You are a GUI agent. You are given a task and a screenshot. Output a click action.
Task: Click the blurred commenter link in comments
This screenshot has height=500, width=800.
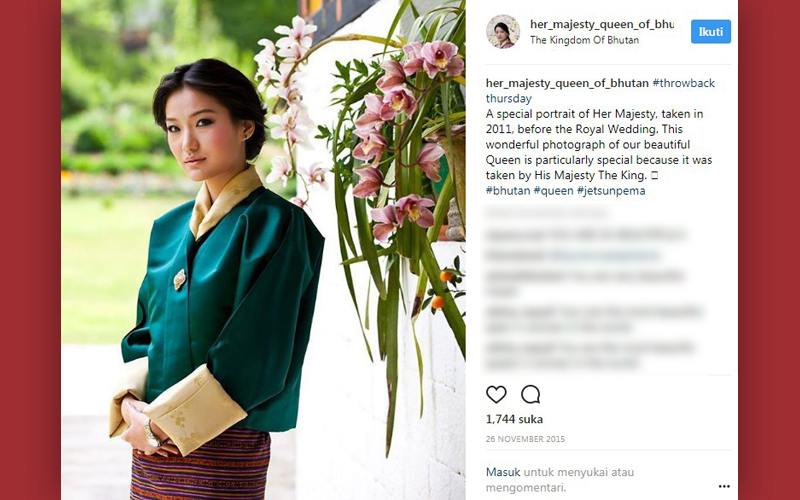pyautogui.click(x=605, y=255)
